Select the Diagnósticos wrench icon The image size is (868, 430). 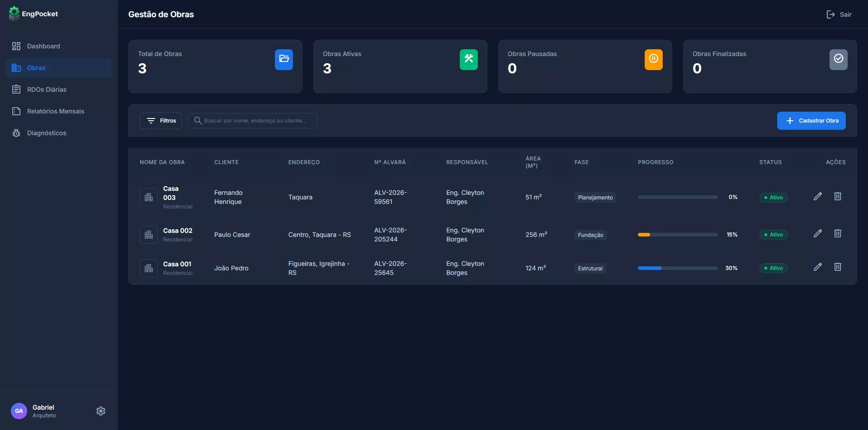tap(16, 132)
